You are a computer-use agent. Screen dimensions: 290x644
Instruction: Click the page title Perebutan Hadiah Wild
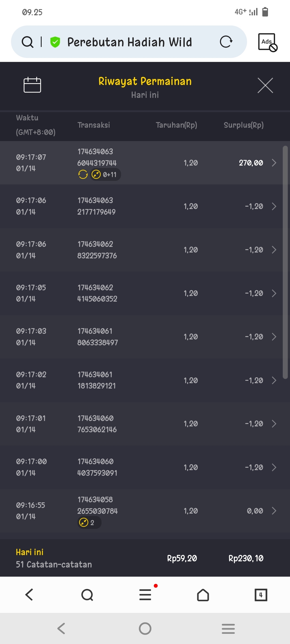(129, 42)
